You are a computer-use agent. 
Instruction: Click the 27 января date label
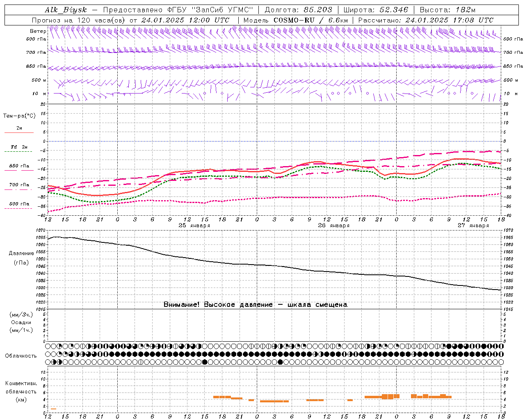pos(473,225)
